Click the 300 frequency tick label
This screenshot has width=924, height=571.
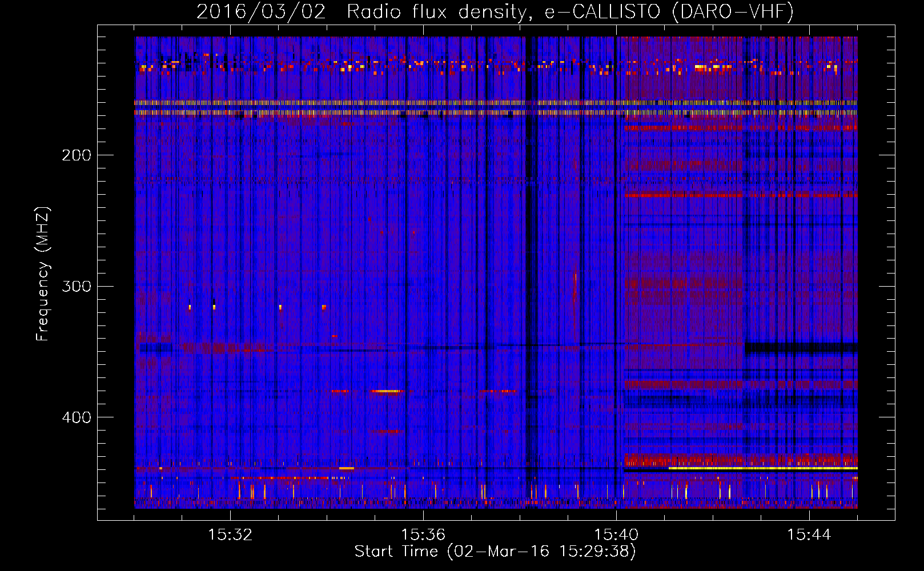[77, 286]
